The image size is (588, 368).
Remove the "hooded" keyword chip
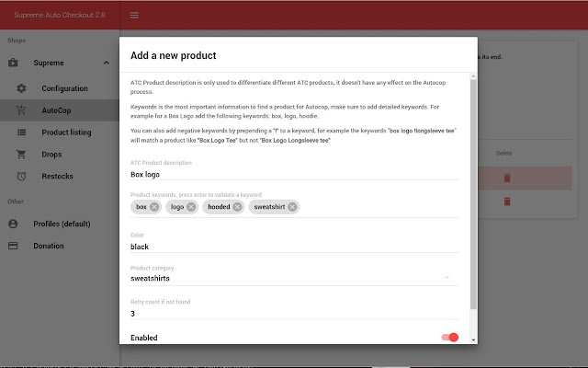237,207
